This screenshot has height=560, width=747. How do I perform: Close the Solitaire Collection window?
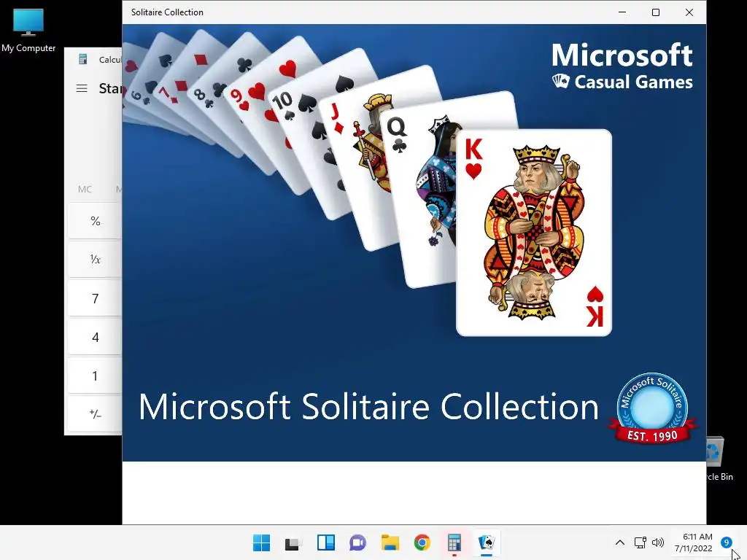point(689,12)
